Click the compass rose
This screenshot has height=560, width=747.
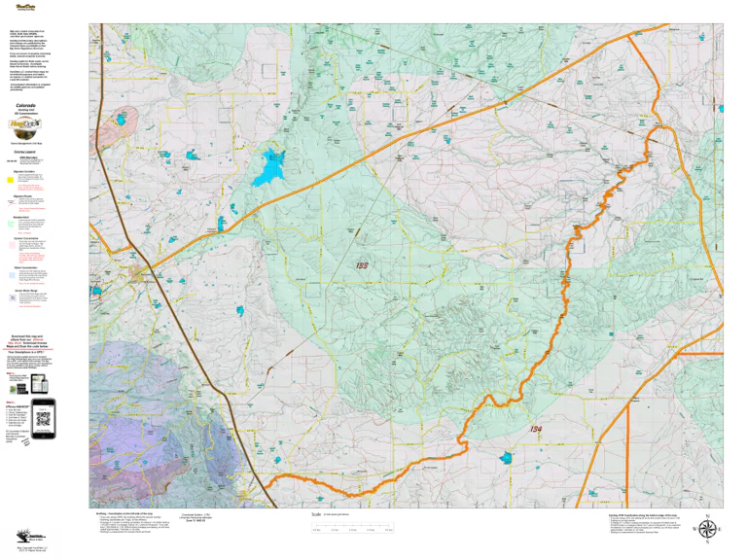[708, 529]
